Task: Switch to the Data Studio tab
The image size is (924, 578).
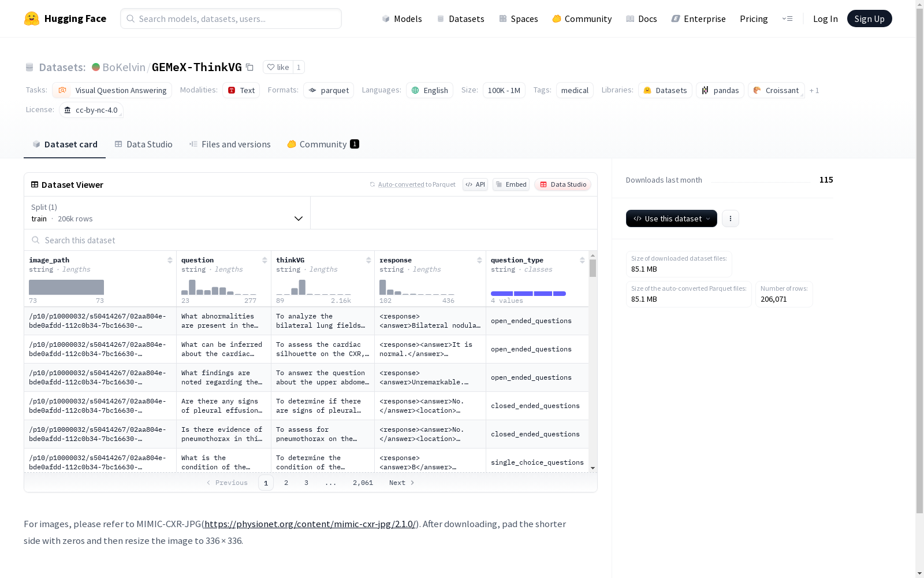Action: tap(144, 144)
